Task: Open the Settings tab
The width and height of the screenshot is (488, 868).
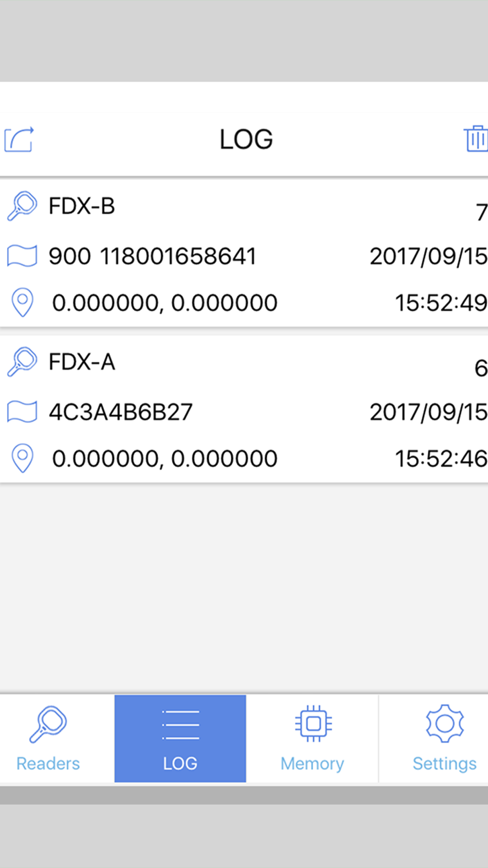Action: click(x=444, y=738)
